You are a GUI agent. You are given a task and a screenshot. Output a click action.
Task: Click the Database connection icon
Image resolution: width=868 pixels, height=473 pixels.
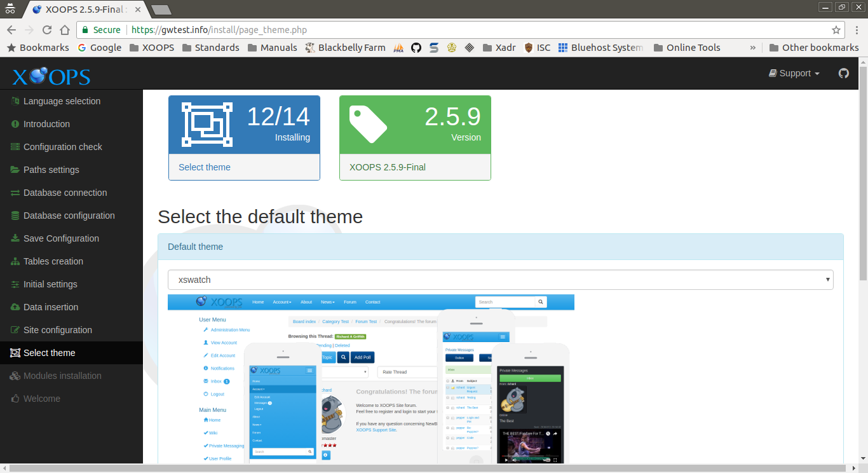pyautogui.click(x=14, y=193)
